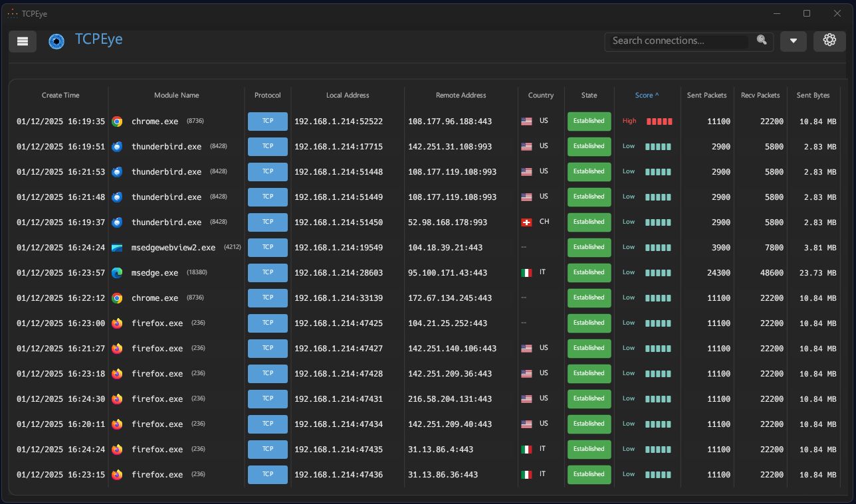Click the Chrome icon in the first row
The width and height of the screenshot is (856, 504).
pos(117,122)
